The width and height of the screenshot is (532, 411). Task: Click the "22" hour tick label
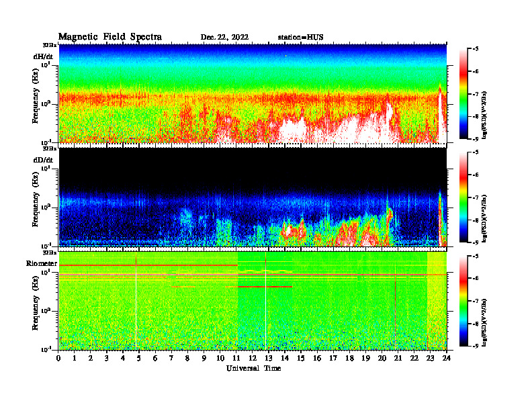tap(414, 359)
